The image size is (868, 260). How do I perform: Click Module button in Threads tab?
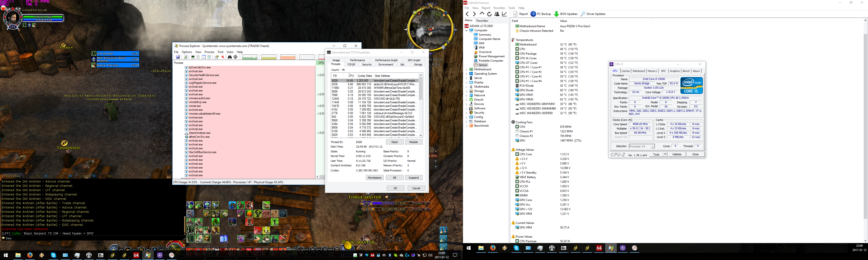pyautogui.click(x=414, y=142)
